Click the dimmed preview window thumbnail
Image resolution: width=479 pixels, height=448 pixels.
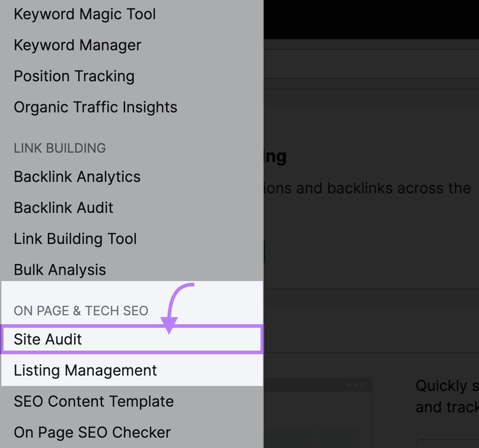(x=318, y=413)
